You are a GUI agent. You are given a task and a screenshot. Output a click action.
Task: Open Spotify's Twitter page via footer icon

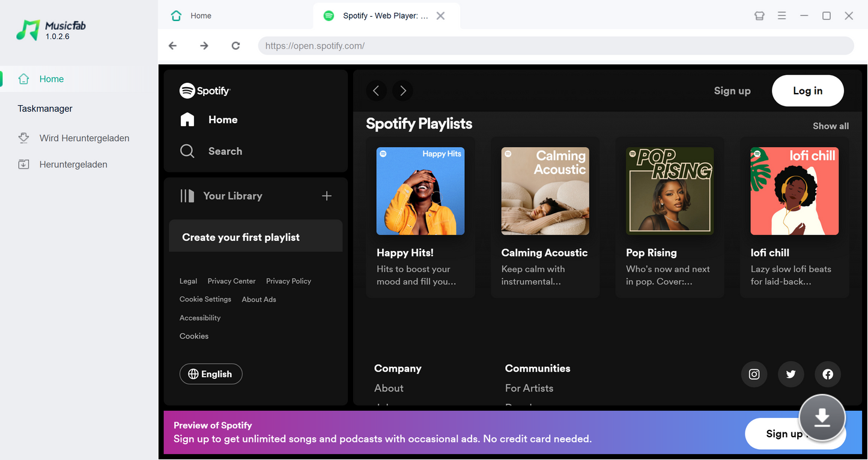(x=791, y=374)
